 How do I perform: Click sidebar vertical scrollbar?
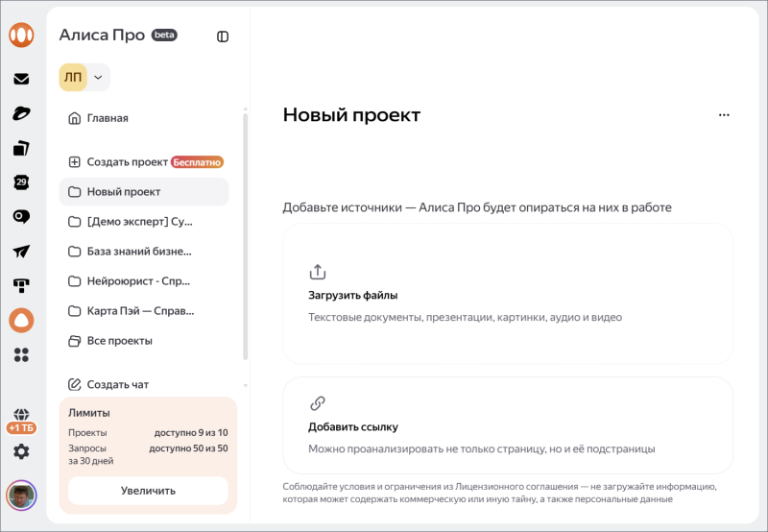(x=246, y=236)
